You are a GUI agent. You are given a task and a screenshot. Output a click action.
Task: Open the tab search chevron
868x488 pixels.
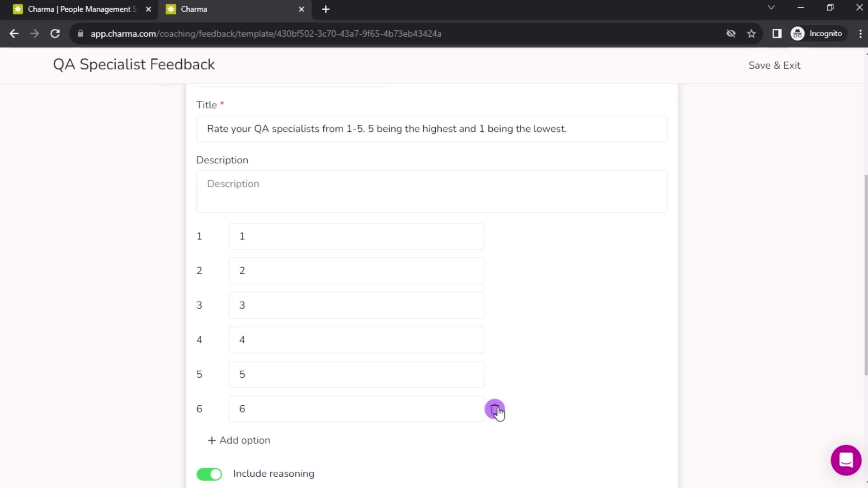[771, 8]
